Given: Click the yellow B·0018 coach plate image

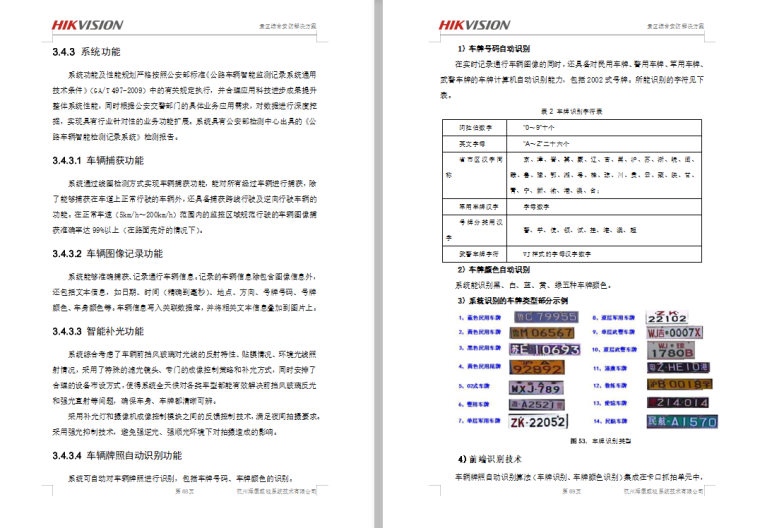Looking at the screenshot, I should point(677,384).
